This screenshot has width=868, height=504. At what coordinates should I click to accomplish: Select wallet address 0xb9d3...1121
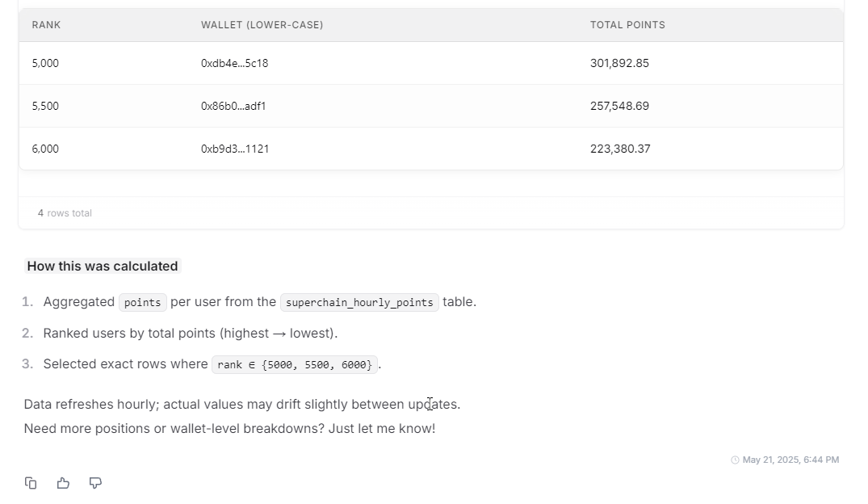(235, 149)
